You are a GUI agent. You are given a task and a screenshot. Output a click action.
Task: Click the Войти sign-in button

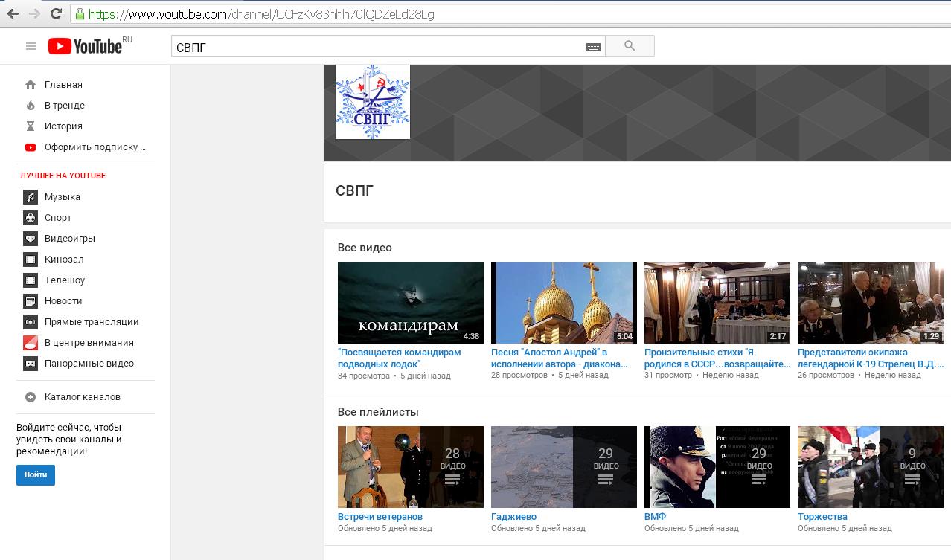pos(36,474)
